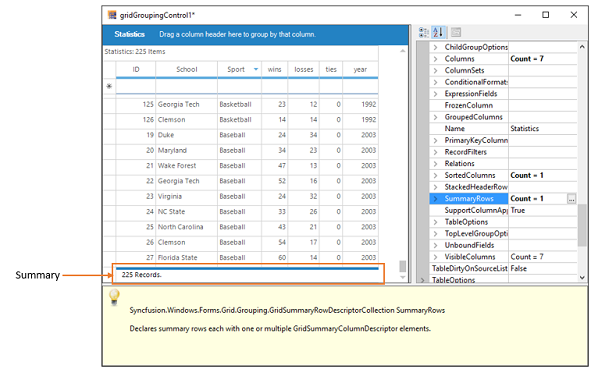Click the empty School cell in new record row
Viewport: 591px width, 369px height.
tap(187, 86)
